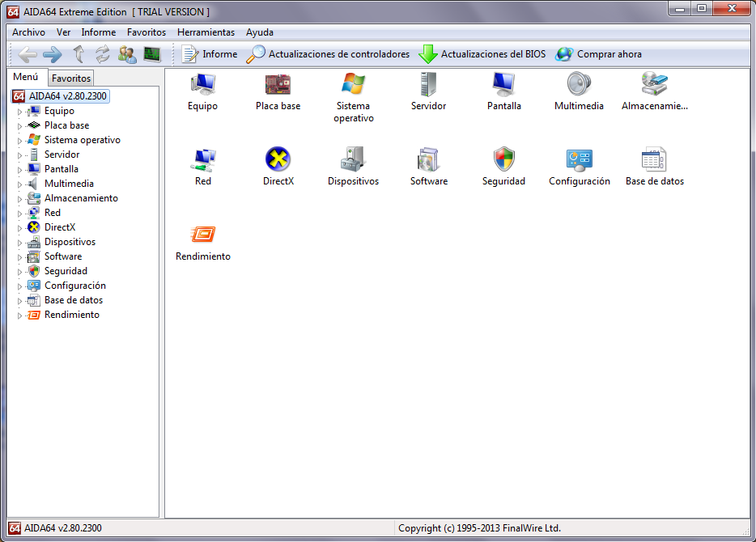
Task: Switch to the Menú side panel tab
Action: [26, 77]
